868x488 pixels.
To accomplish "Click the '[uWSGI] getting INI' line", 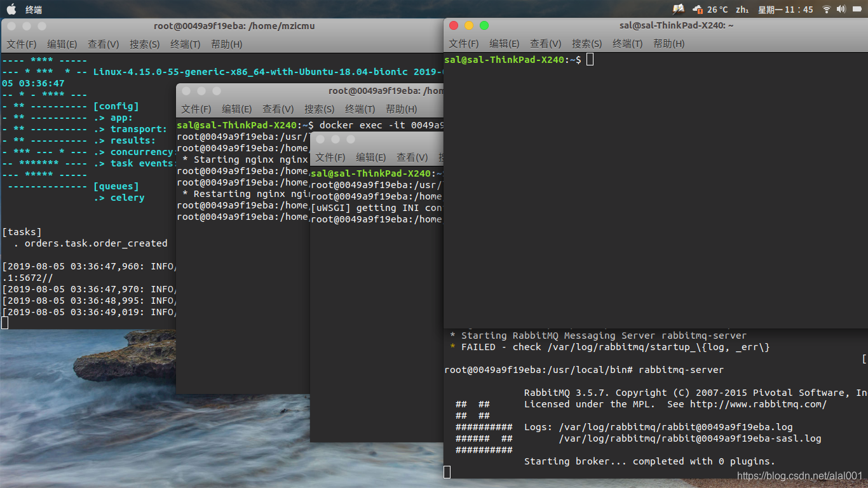I will (376, 208).
